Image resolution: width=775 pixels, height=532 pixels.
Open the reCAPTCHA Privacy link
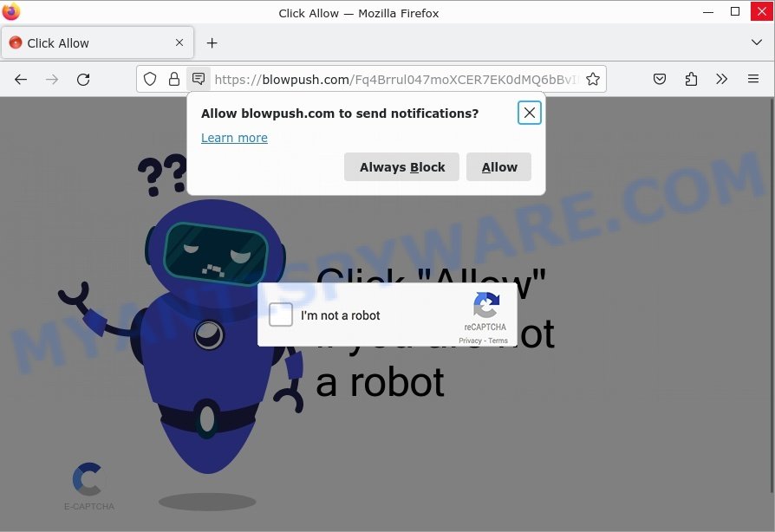(470, 341)
